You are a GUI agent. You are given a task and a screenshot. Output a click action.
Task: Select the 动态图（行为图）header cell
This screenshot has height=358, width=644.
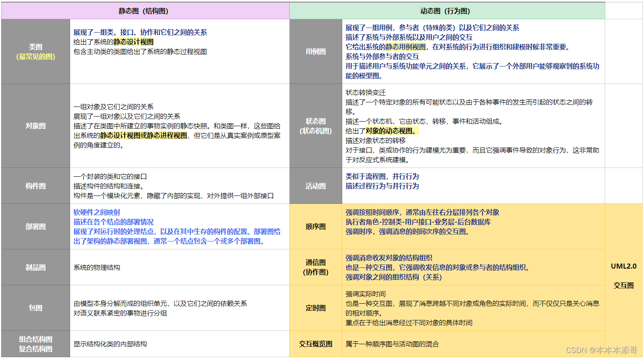point(447,11)
